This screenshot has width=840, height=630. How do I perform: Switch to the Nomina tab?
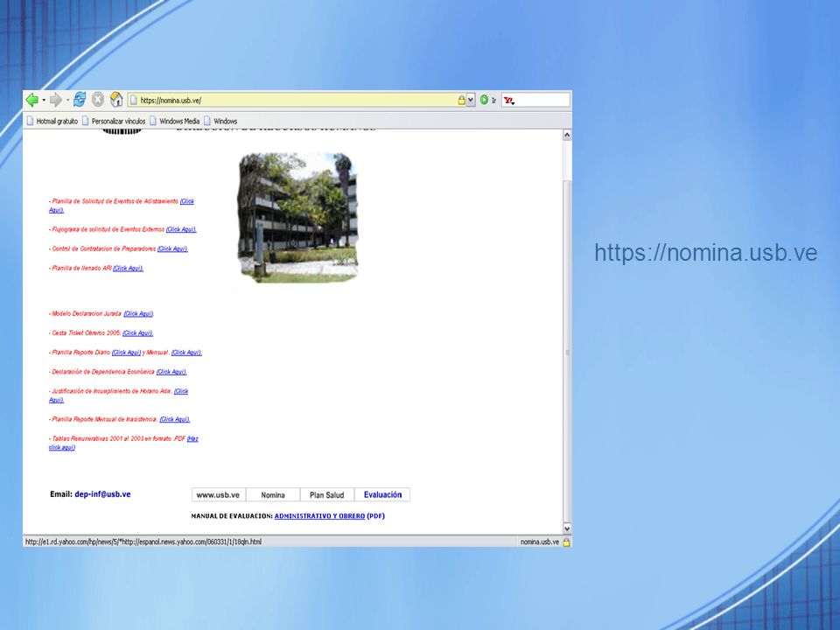273,494
